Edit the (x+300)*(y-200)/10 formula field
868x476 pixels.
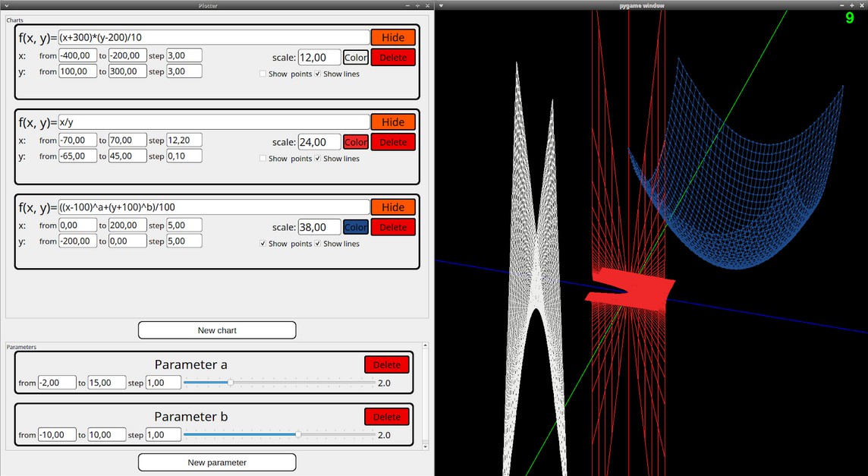(214, 37)
